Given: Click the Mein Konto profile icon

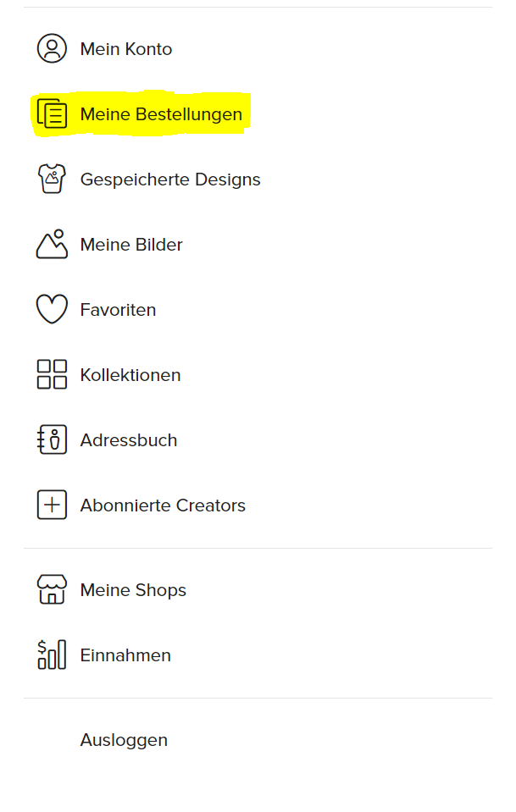Looking at the screenshot, I should click(52, 48).
